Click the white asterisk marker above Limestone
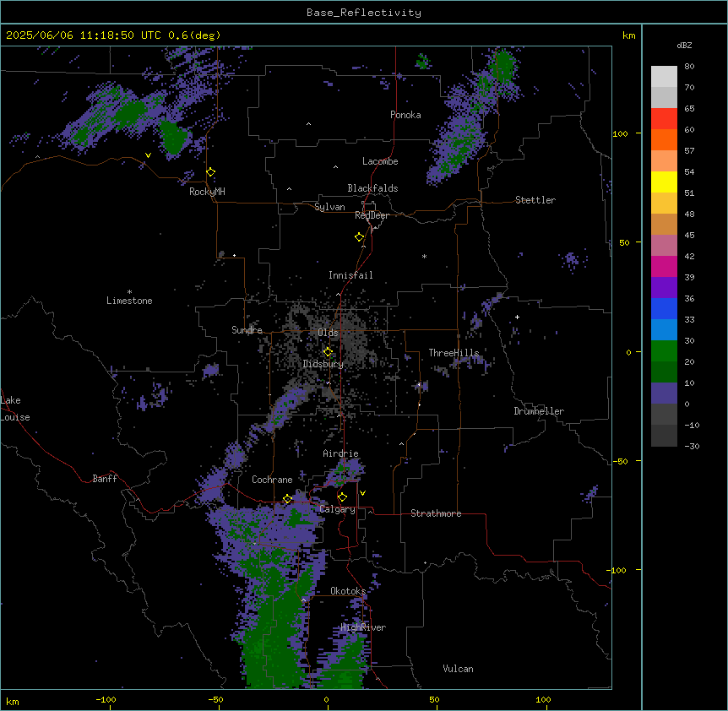The width and height of the screenshot is (728, 711). tap(129, 292)
